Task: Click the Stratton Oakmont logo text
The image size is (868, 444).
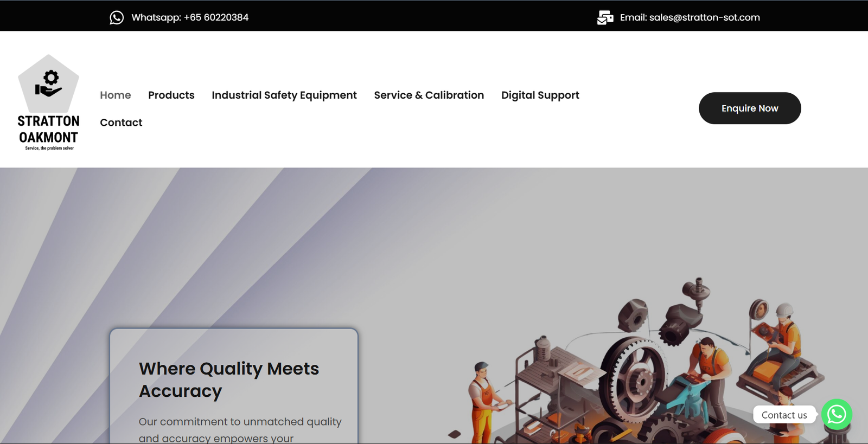Action: coord(49,129)
